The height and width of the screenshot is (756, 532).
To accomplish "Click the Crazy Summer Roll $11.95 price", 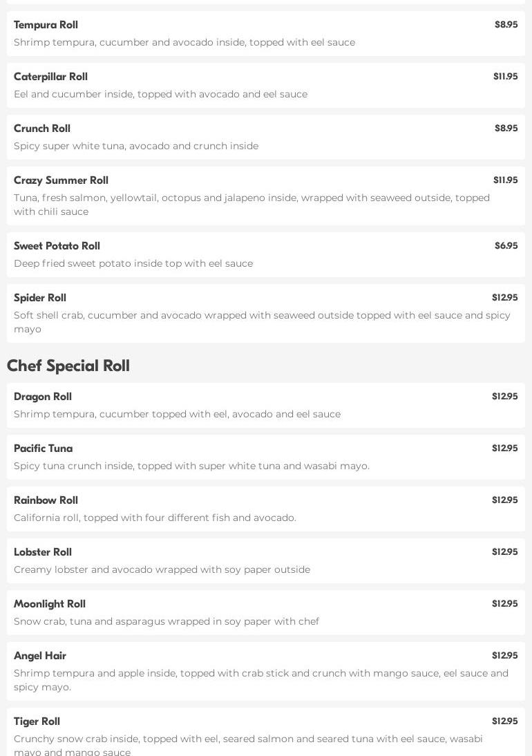I will (x=505, y=180).
